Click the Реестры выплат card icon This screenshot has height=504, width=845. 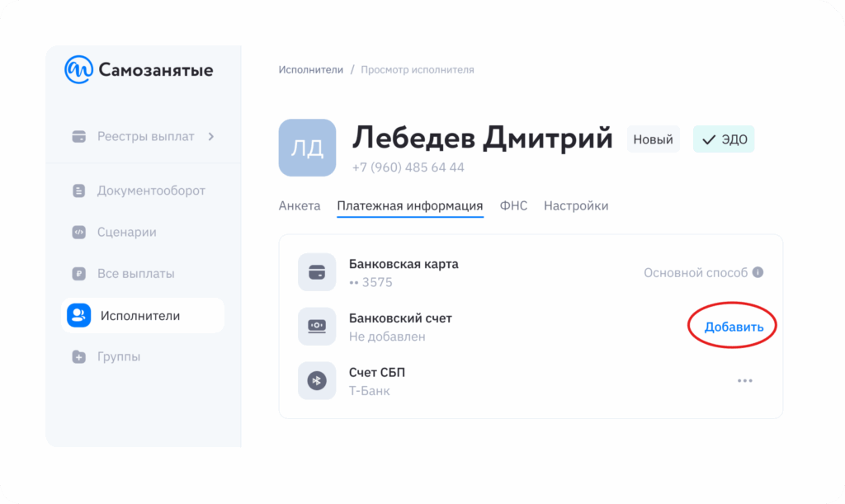point(79,137)
